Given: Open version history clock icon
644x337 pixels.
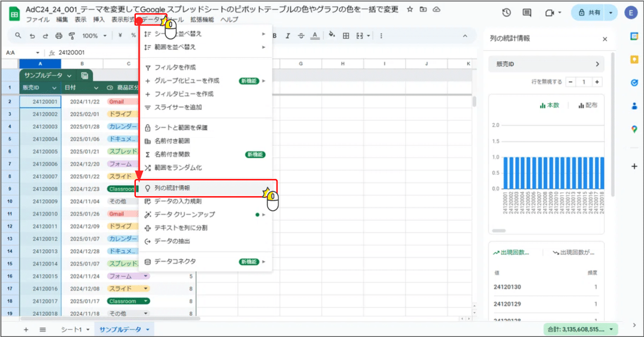Looking at the screenshot, I should click(x=506, y=13).
